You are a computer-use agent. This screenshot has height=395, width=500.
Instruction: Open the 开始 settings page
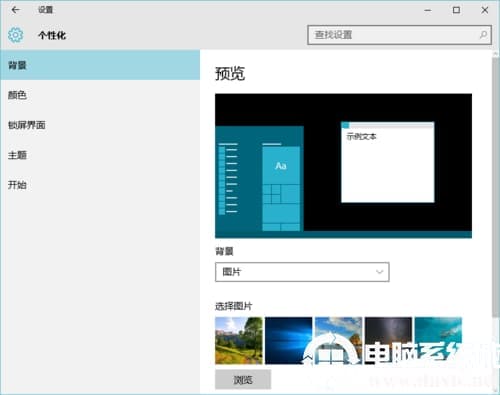pyautogui.click(x=100, y=185)
